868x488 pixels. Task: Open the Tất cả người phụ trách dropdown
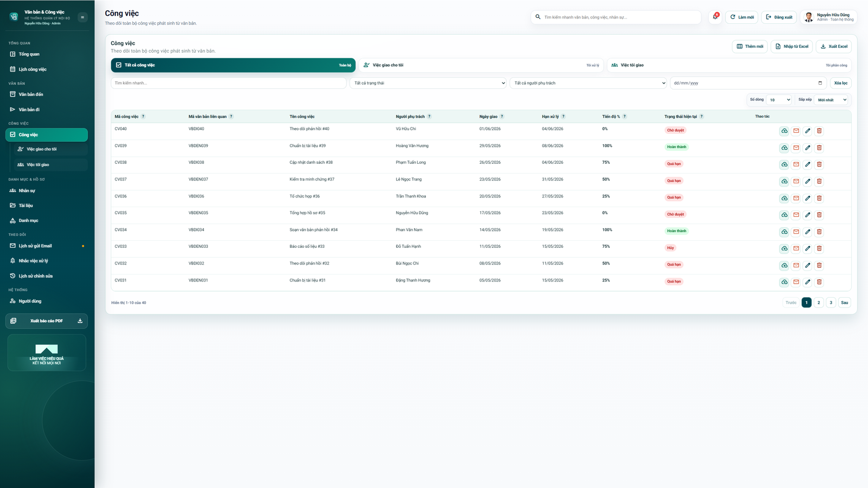[588, 83]
